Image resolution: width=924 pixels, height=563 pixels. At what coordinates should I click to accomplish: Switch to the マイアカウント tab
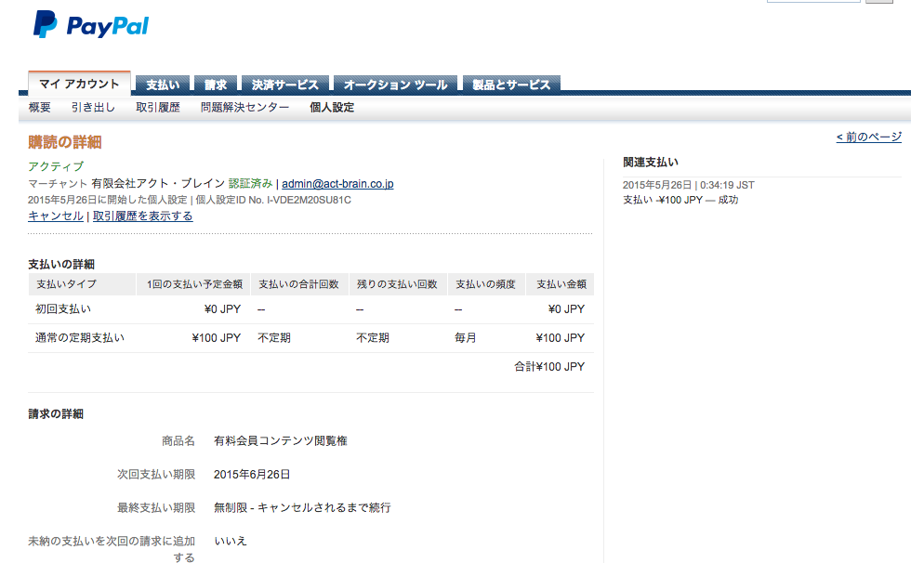(79, 84)
